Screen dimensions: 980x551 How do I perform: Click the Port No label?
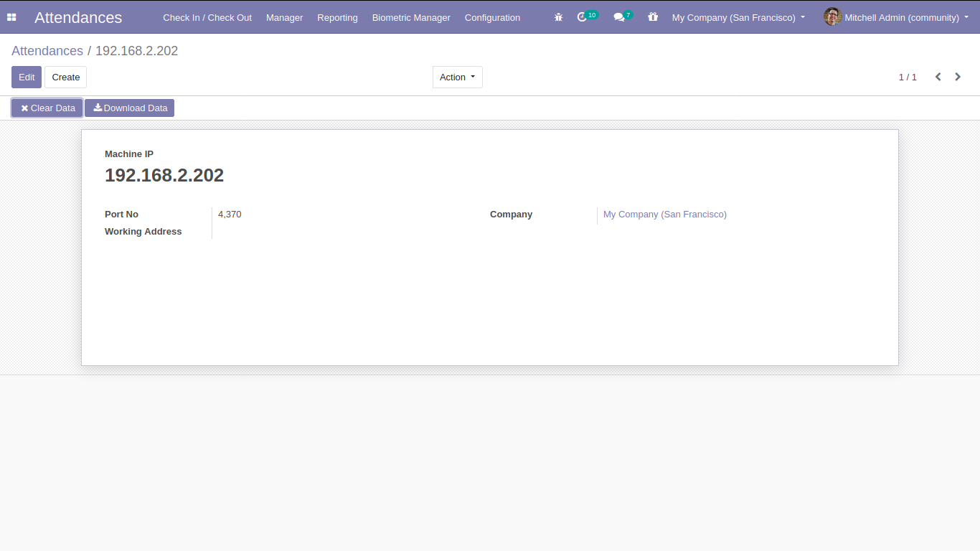tap(121, 215)
